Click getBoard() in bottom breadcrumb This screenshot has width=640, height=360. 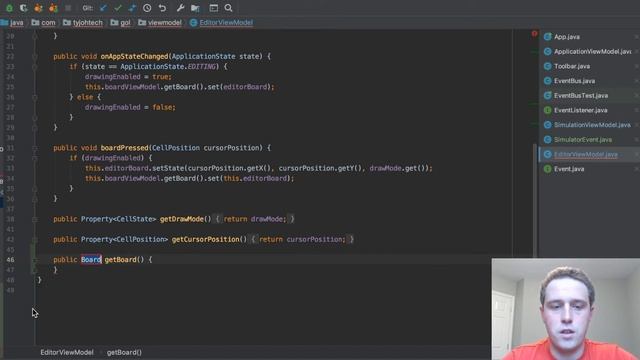tap(124, 352)
